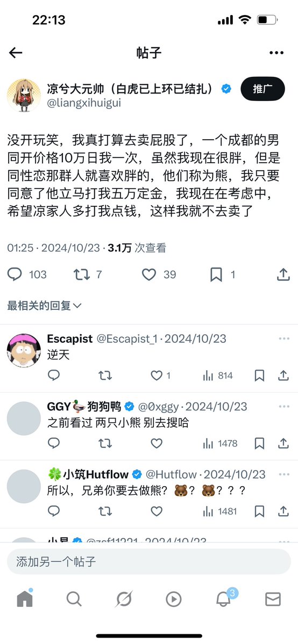Repost the main post showing 7 reposts

[88, 274]
